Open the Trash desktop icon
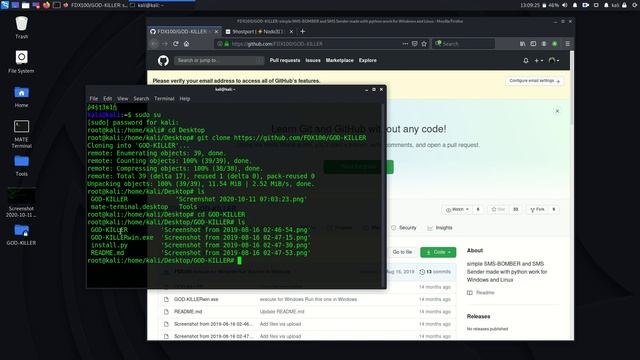This screenshot has width=640, height=360. tap(22, 27)
